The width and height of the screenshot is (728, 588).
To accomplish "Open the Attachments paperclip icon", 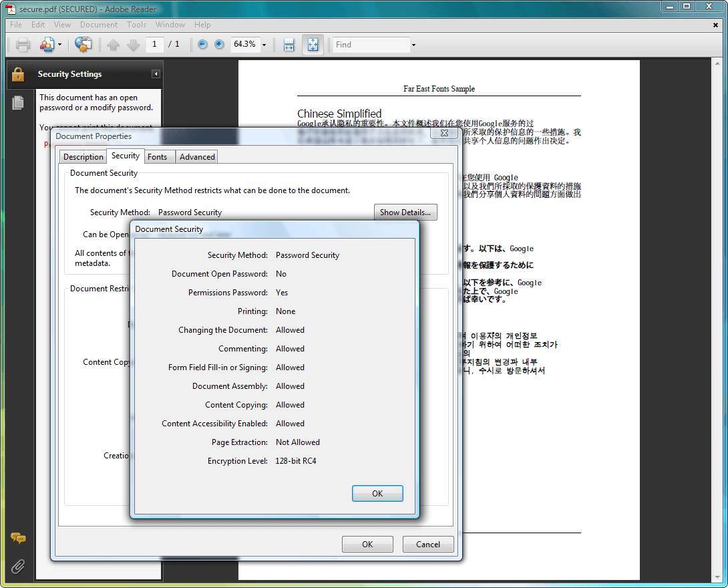I will [18, 566].
